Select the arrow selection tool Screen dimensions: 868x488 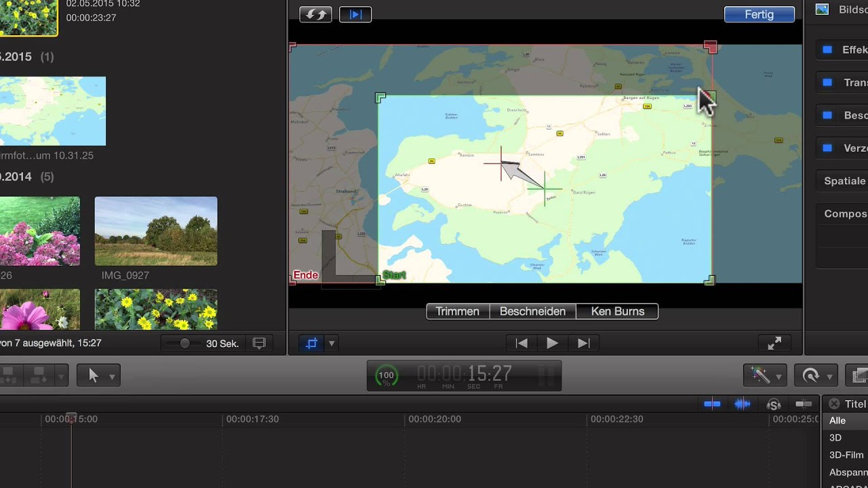pos(94,375)
